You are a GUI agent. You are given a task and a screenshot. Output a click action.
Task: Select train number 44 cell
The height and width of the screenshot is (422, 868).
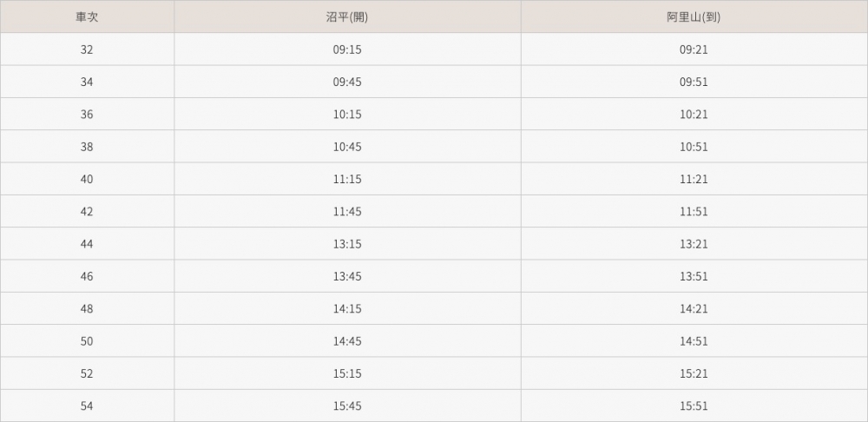[x=87, y=244]
